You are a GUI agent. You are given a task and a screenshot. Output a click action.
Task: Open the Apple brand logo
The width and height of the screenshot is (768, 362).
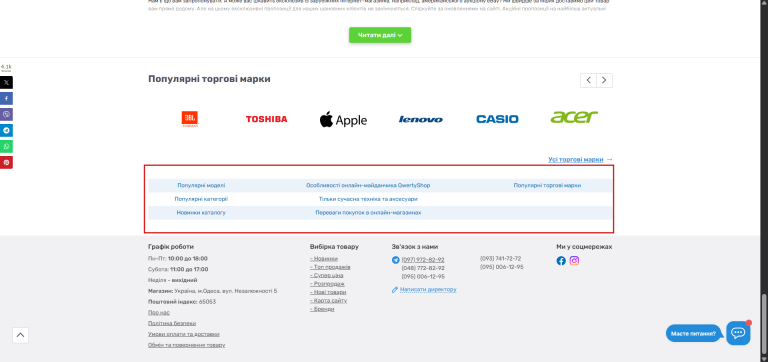pos(343,120)
